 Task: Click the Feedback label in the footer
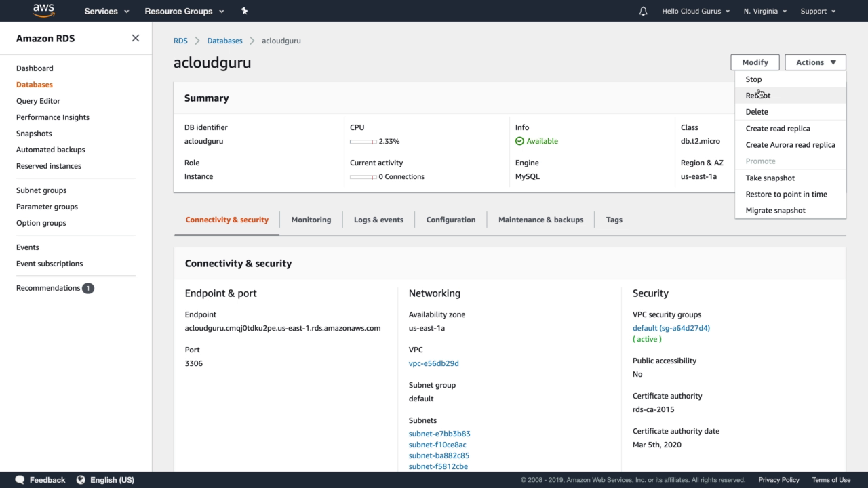coord(47,480)
